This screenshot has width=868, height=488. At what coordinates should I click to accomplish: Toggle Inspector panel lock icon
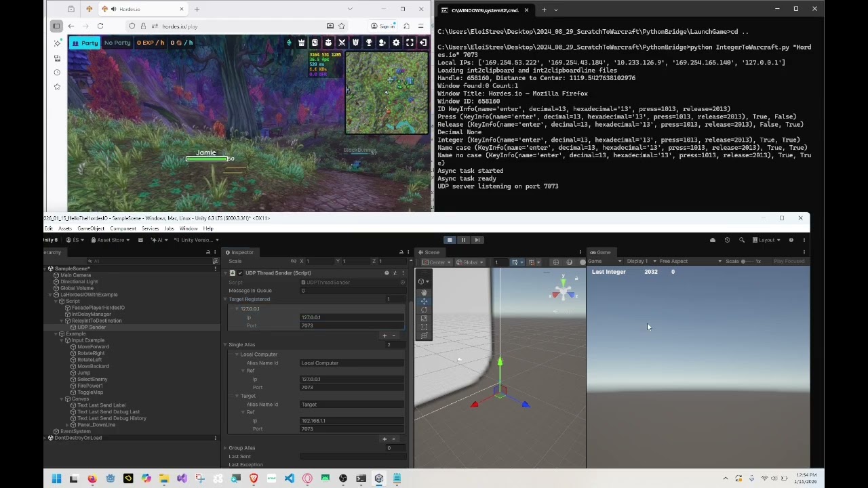coord(401,253)
